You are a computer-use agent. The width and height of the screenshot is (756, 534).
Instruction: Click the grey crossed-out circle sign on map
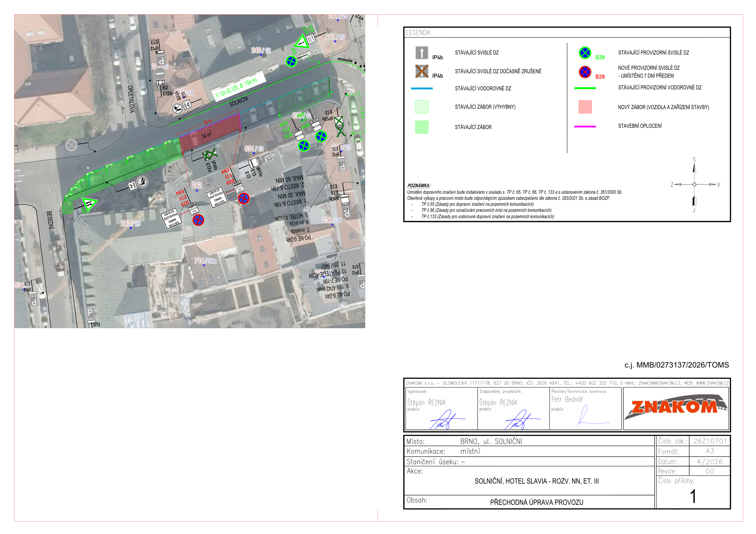click(71, 145)
